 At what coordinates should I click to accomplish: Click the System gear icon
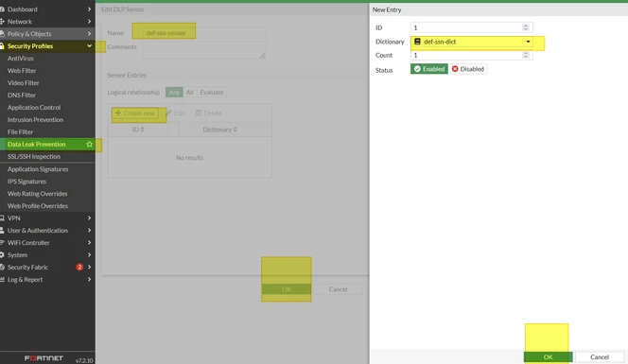2,255
